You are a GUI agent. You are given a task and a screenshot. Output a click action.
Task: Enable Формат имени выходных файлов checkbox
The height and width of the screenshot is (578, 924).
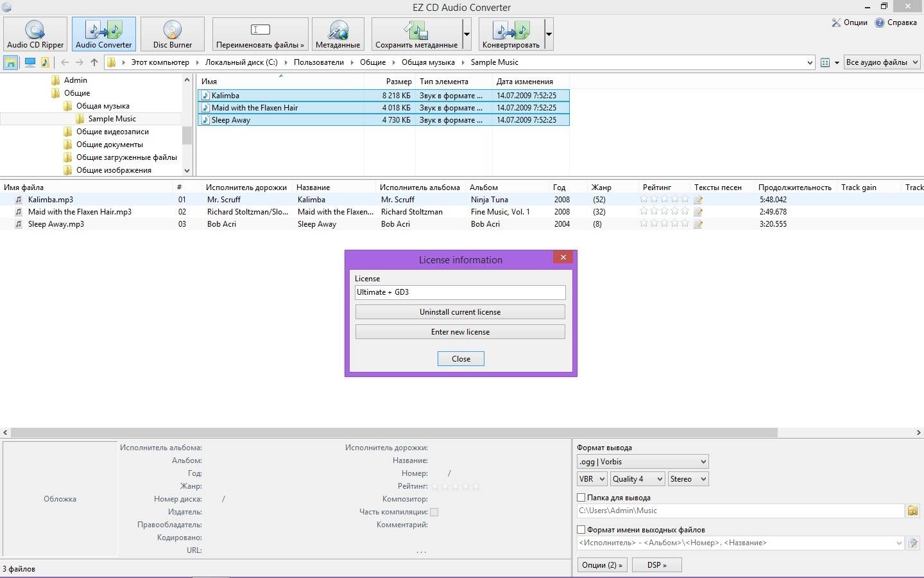(x=581, y=530)
